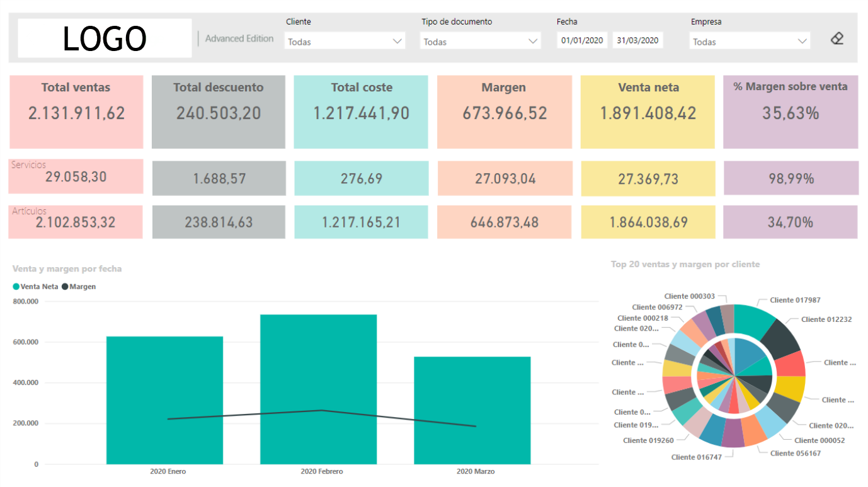Toggle the Venta Neta legend marker

(16, 287)
